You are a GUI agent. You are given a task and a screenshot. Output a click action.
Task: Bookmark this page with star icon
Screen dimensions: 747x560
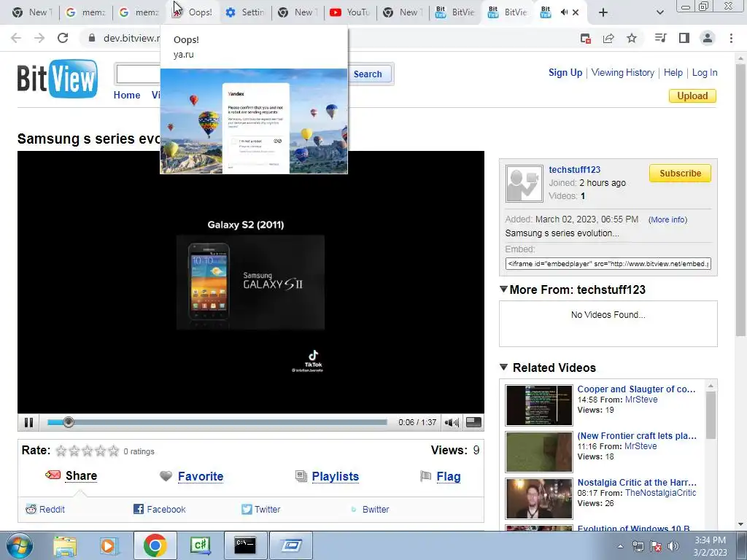pyautogui.click(x=631, y=38)
